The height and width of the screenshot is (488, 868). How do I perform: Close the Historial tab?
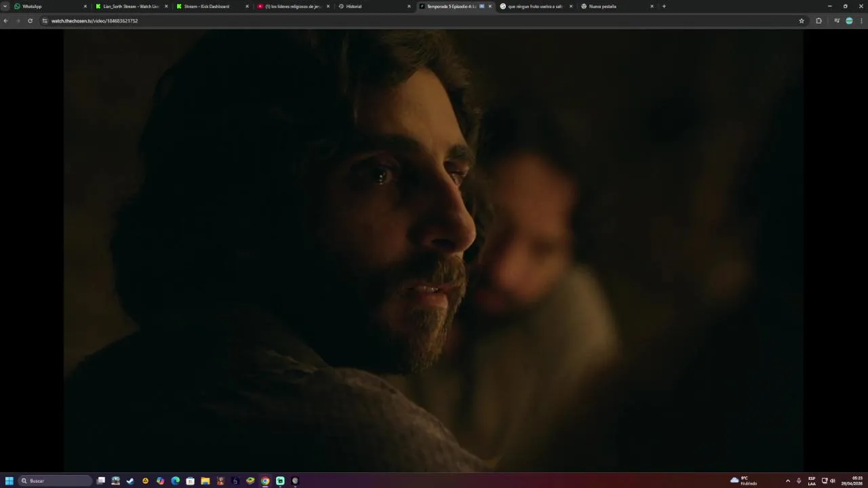point(409,6)
